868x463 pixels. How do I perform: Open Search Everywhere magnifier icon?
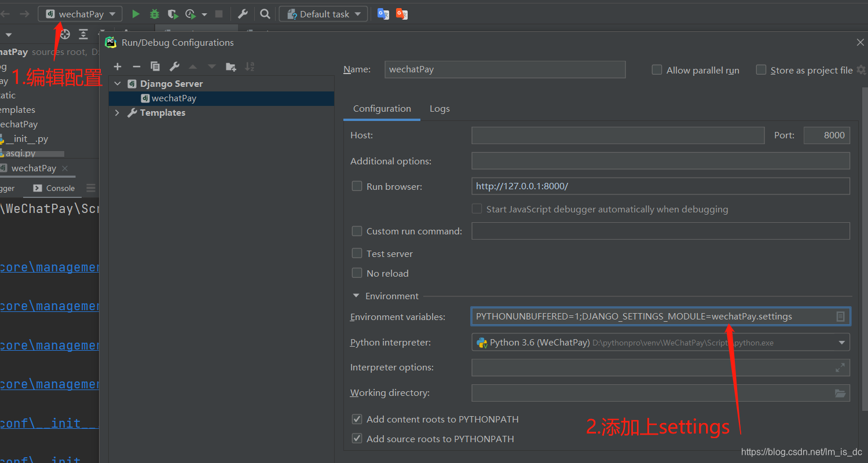pos(265,14)
